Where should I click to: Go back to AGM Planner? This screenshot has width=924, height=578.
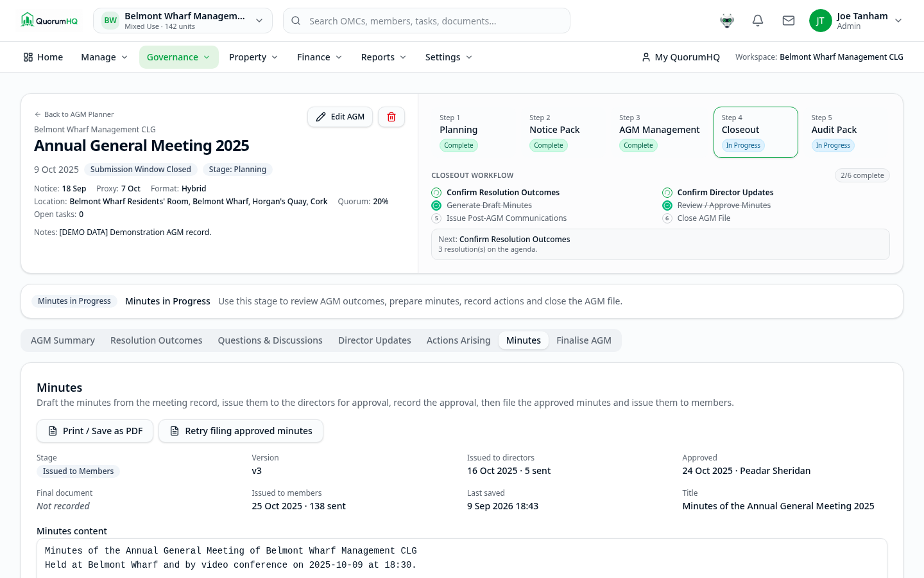pos(74,114)
